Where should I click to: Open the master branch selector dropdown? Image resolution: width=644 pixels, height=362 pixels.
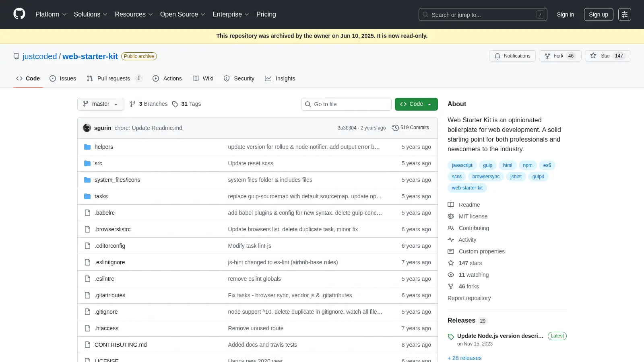click(x=101, y=104)
